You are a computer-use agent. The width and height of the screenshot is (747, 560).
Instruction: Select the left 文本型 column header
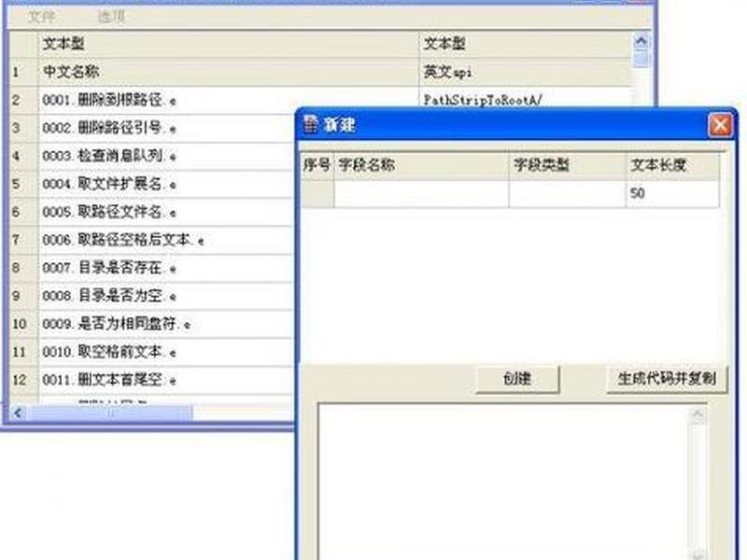(x=228, y=44)
